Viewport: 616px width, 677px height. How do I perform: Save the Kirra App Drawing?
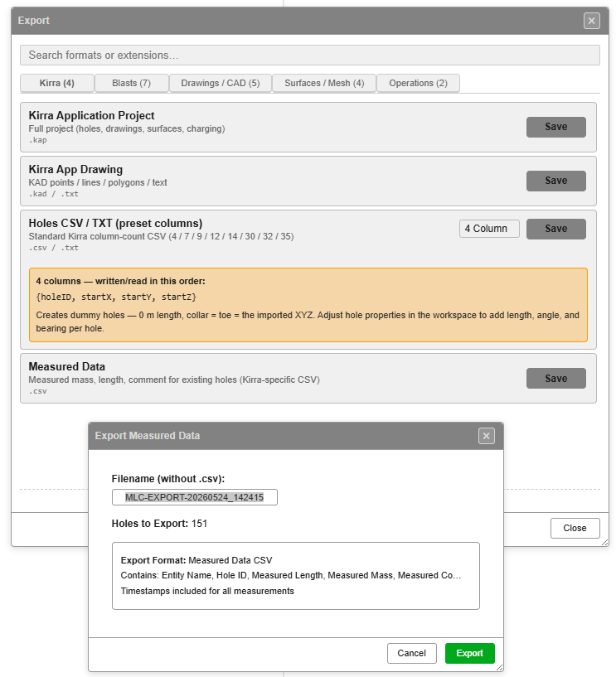(x=556, y=181)
